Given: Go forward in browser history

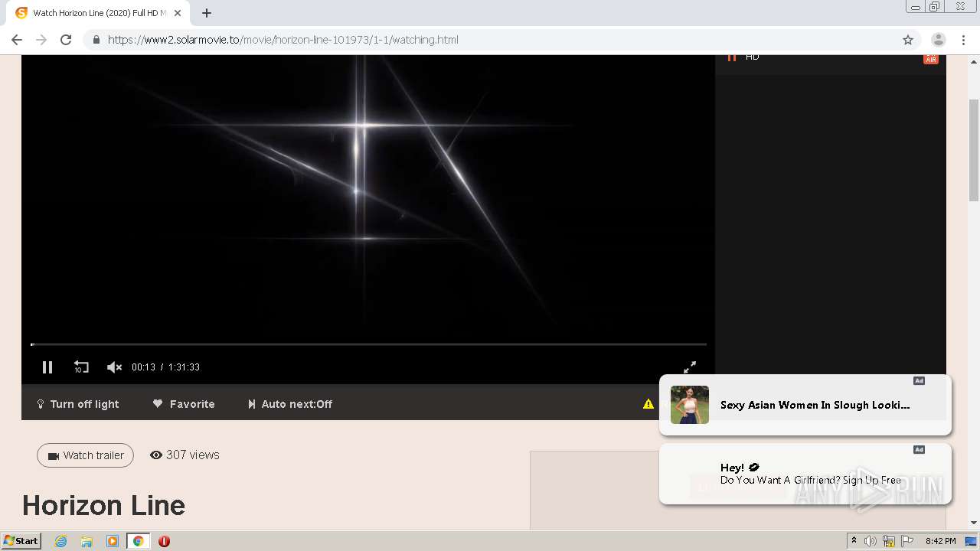Looking at the screenshot, I should (41, 40).
